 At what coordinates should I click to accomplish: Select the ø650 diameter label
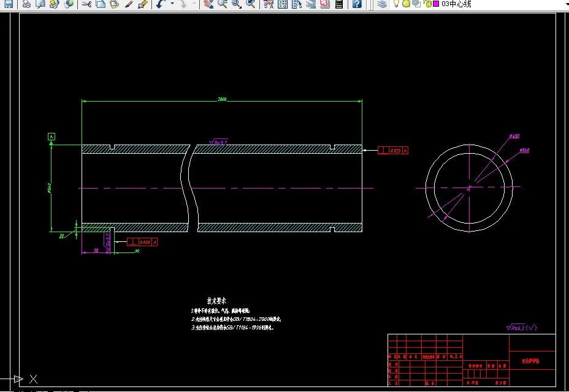(514, 136)
